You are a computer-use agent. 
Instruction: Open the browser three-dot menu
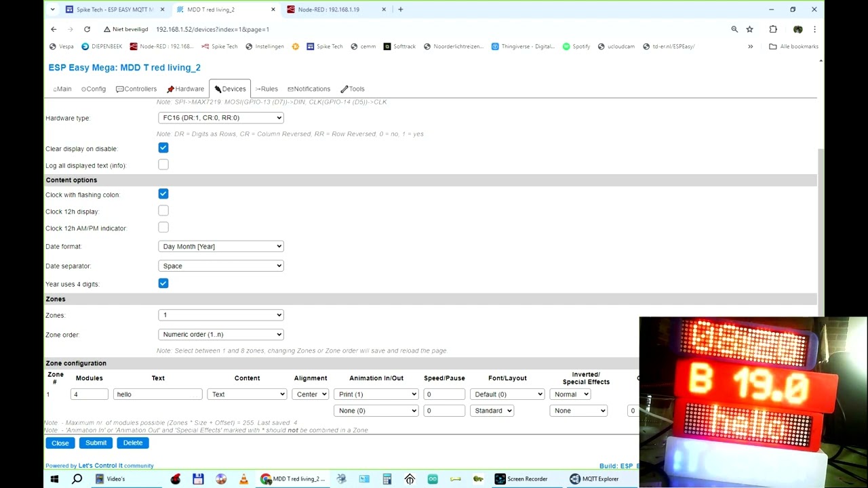[x=814, y=29]
